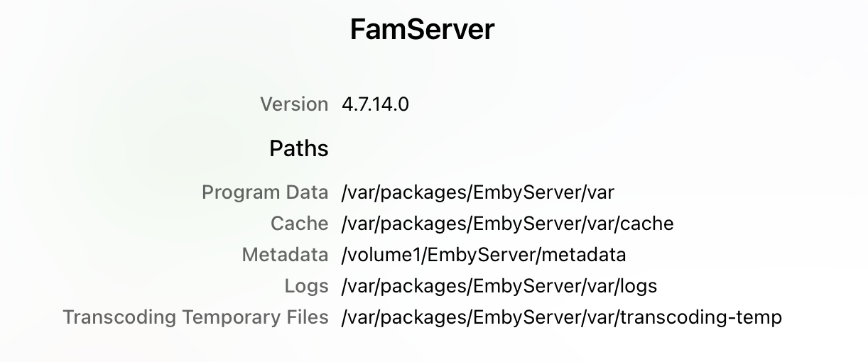Screen dimensions: 868x362
Task: Click the Logs label
Action: 306,286
